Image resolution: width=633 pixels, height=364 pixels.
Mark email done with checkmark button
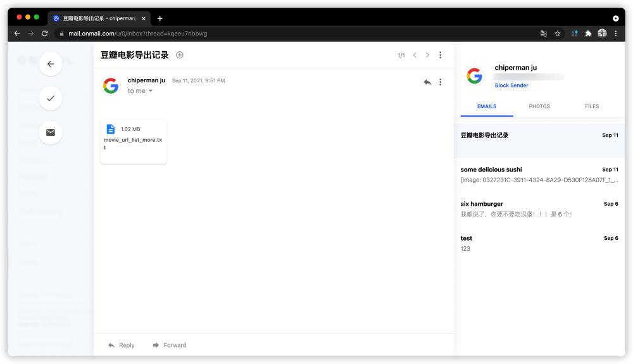(x=51, y=98)
